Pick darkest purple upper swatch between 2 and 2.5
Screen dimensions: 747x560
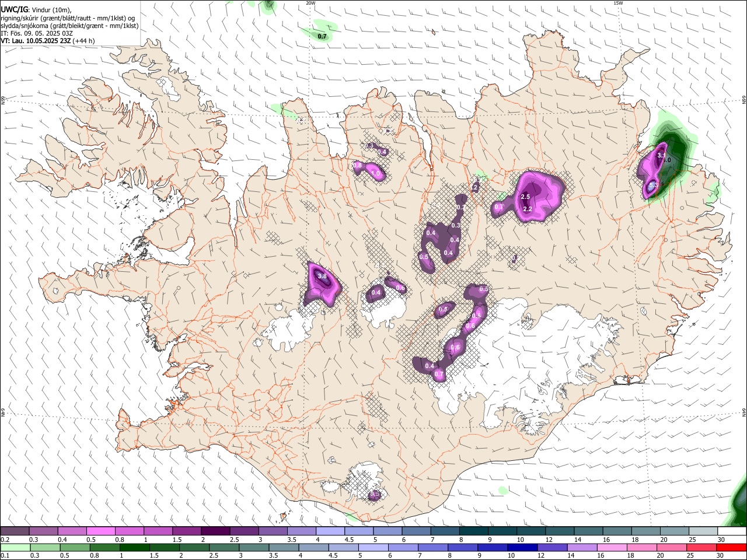coord(215,531)
